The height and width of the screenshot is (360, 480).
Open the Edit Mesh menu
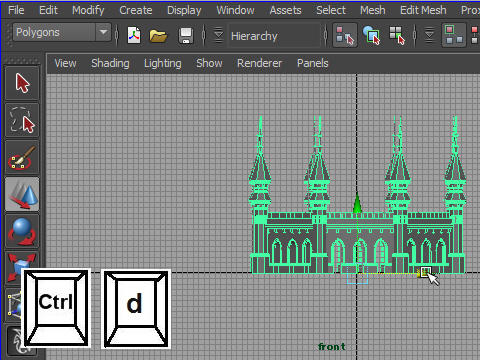click(423, 10)
